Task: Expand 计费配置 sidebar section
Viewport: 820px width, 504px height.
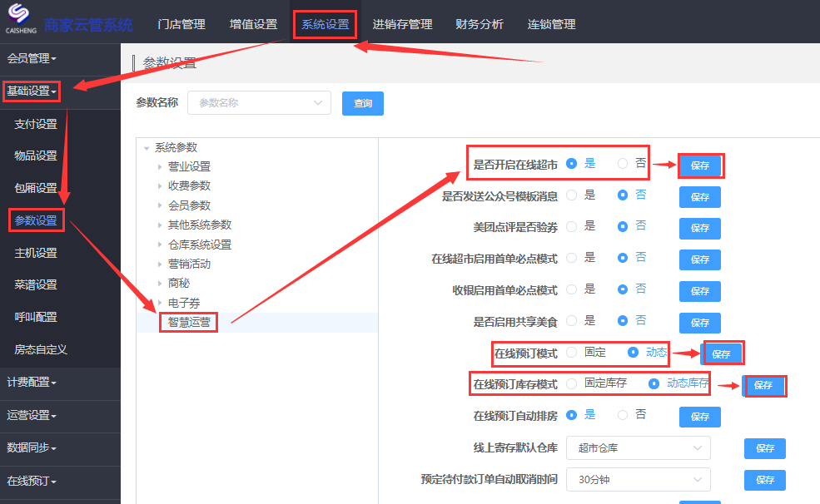Action: pyautogui.click(x=32, y=383)
